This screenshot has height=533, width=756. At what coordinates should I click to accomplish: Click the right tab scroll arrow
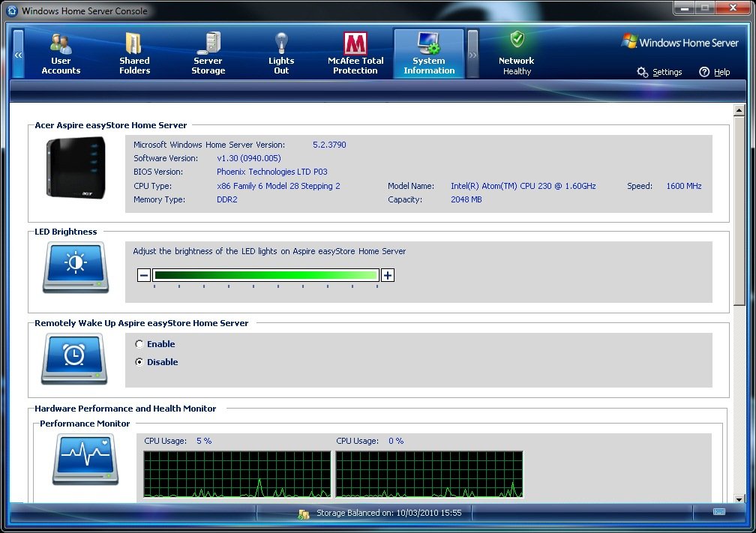pos(473,54)
